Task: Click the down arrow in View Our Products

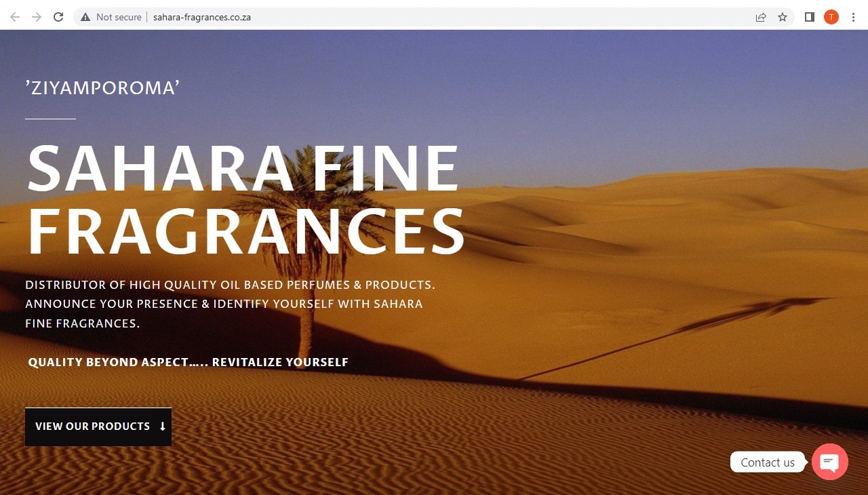Action: point(163,427)
